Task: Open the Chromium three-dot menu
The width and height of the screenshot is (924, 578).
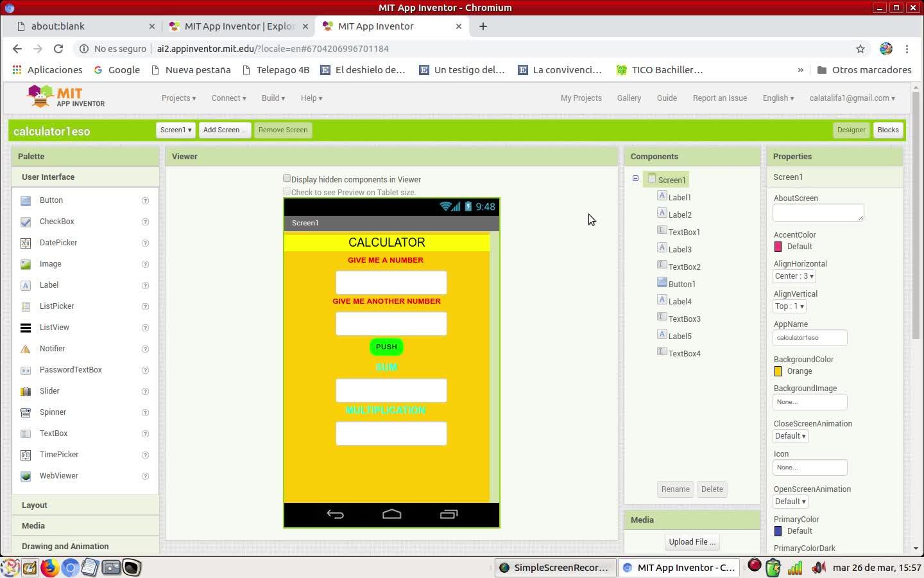Action: [x=907, y=49]
